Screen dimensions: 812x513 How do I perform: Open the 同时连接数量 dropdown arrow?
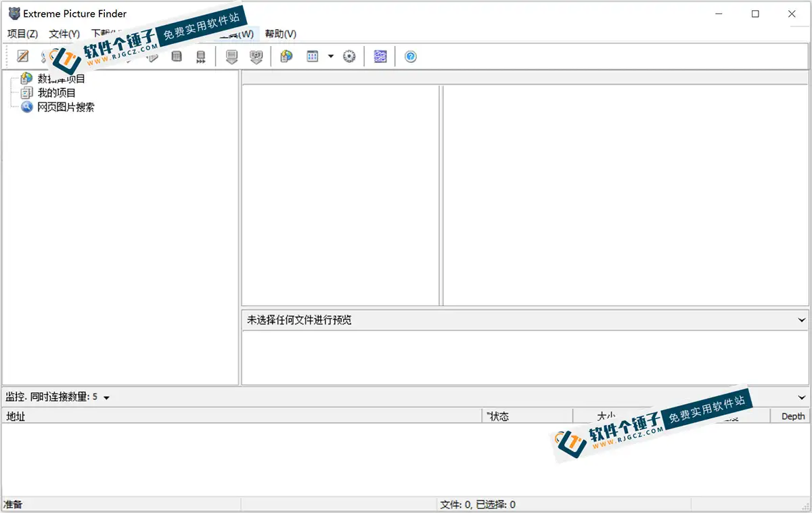(106, 398)
